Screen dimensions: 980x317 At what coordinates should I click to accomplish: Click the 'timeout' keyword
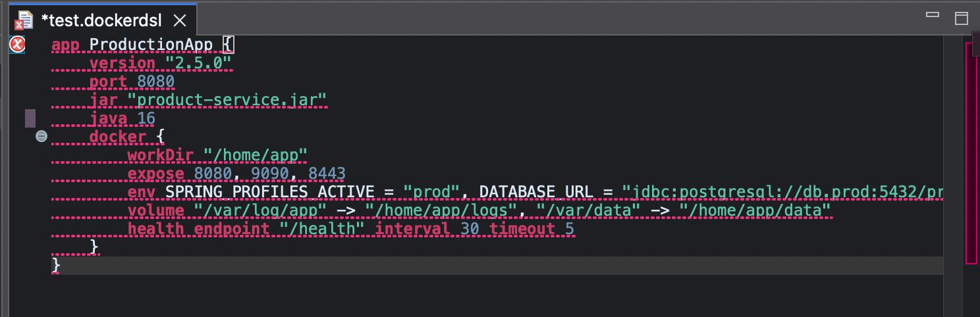pyautogui.click(x=521, y=229)
